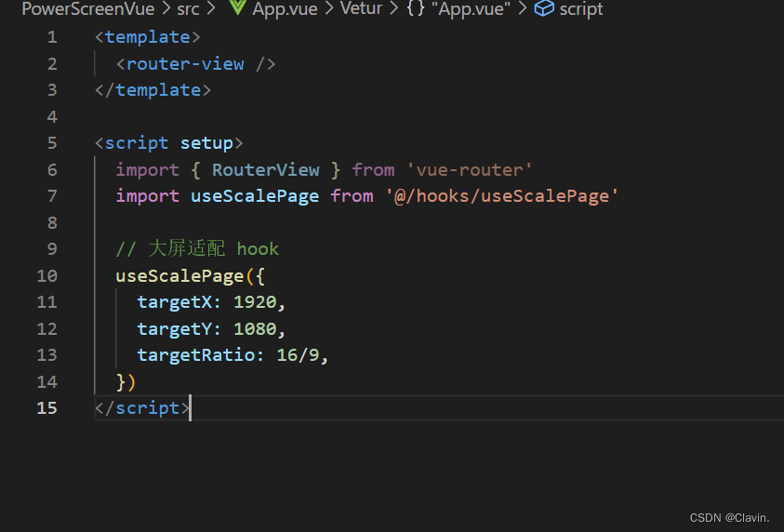Screen dimensions: 784x532
Task: Select App.vue breadcrumb item
Action: [285, 9]
